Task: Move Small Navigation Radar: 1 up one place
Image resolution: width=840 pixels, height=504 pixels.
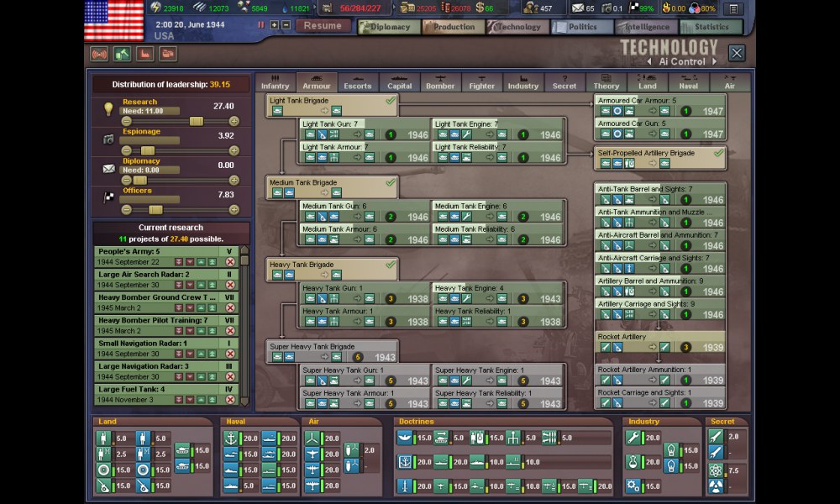Action: click(x=201, y=354)
